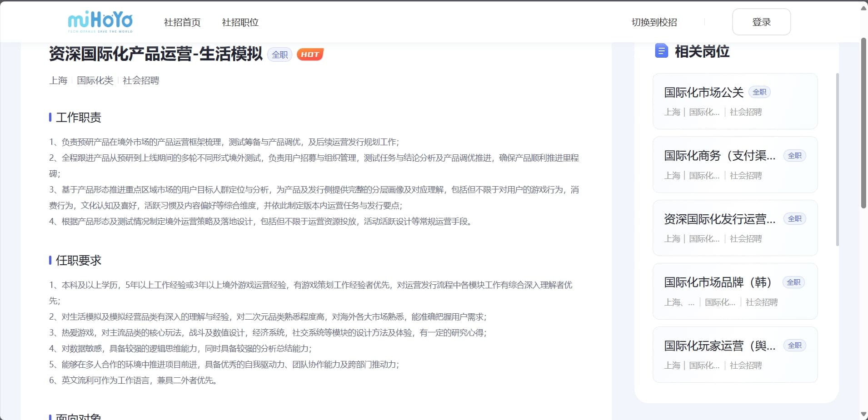Click page scrollbar down arrow
This screenshot has width=868, height=420.
click(x=863, y=415)
